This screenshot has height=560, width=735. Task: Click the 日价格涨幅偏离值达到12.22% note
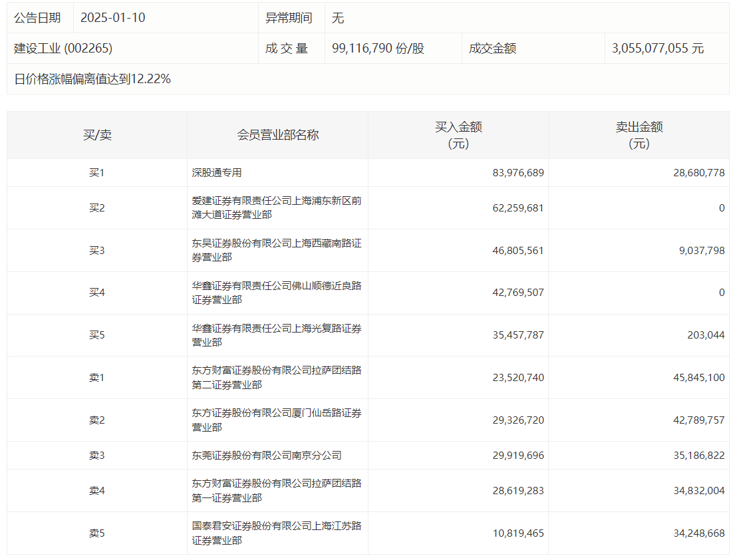tap(92, 78)
